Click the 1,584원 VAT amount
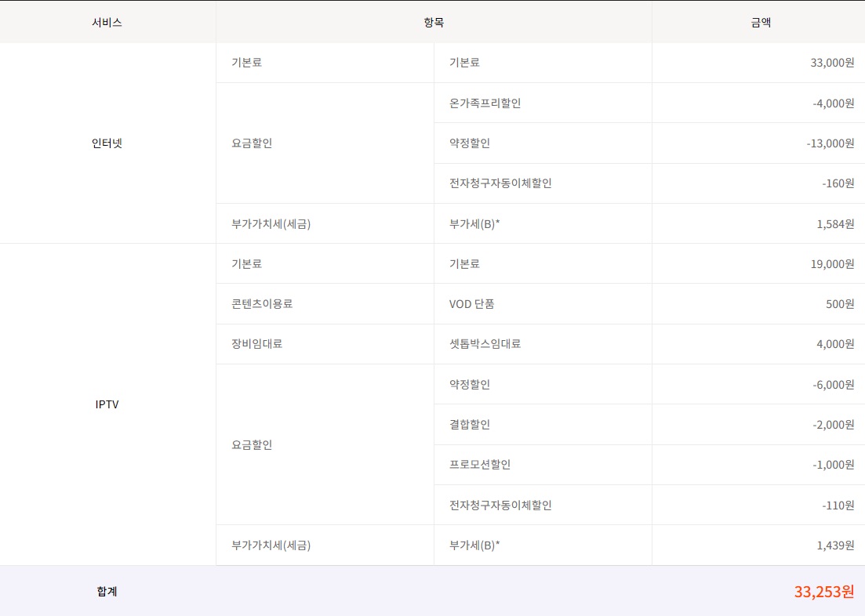 [835, 224]
